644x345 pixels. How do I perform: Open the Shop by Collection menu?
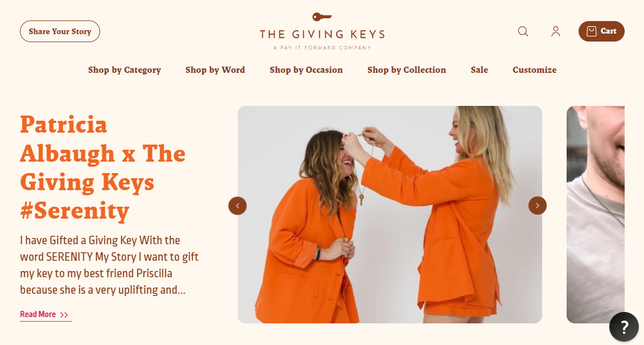coord(407,70)
